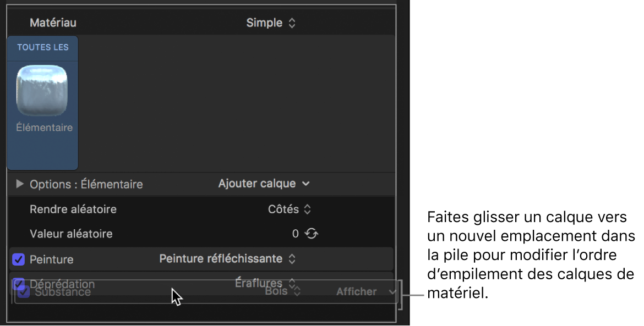Click the chevron next to Simple
The width and height of the screenshot is (644, 326).
pyautogui.click(x=292, y=23)
